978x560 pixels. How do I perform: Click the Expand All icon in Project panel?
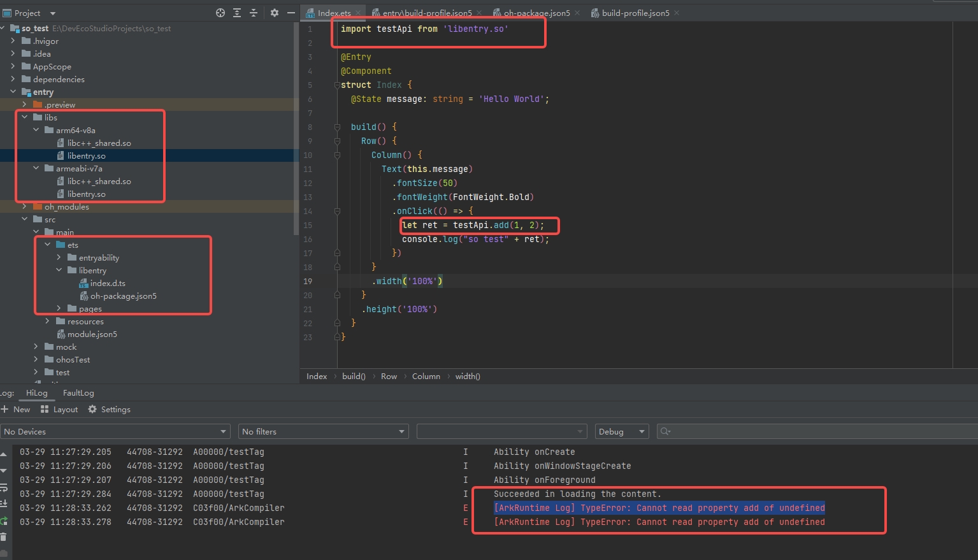237,13
